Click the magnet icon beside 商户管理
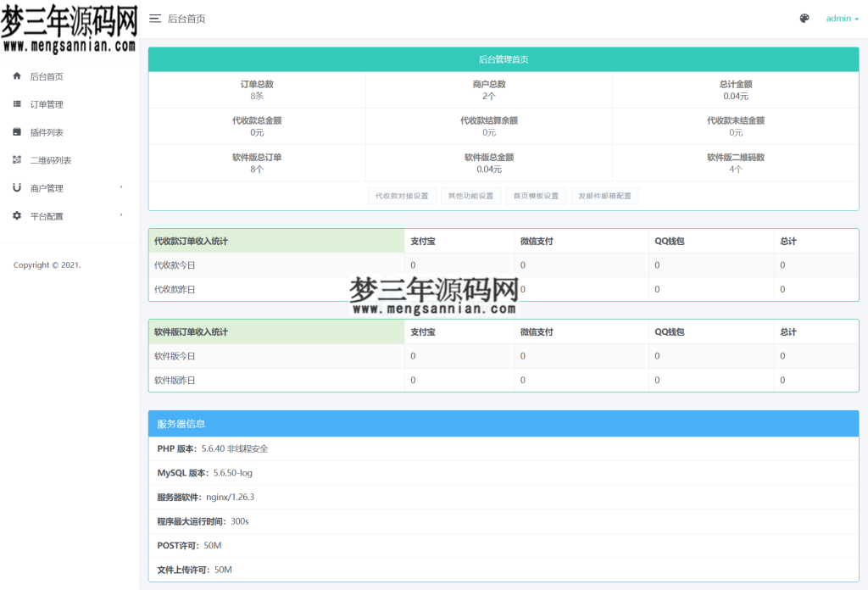Image resolution: width=868 pixels, height=590 pixels. [17, 187]
